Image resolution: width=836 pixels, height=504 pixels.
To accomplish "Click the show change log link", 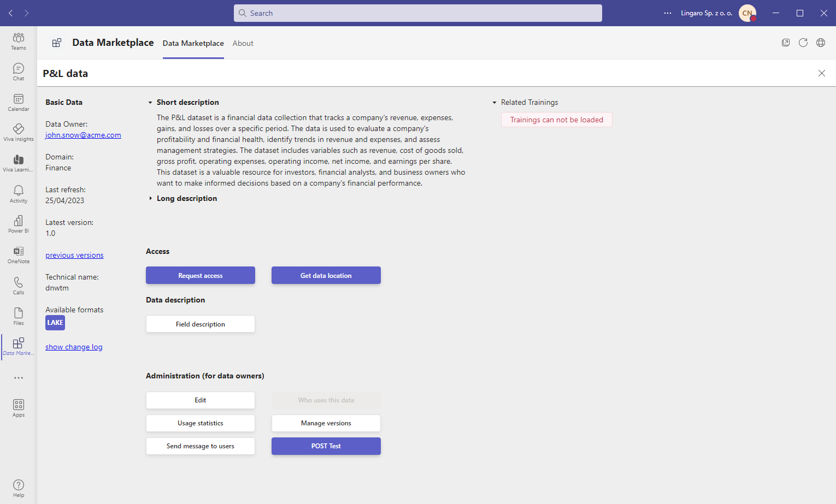I will click(74, 347).
